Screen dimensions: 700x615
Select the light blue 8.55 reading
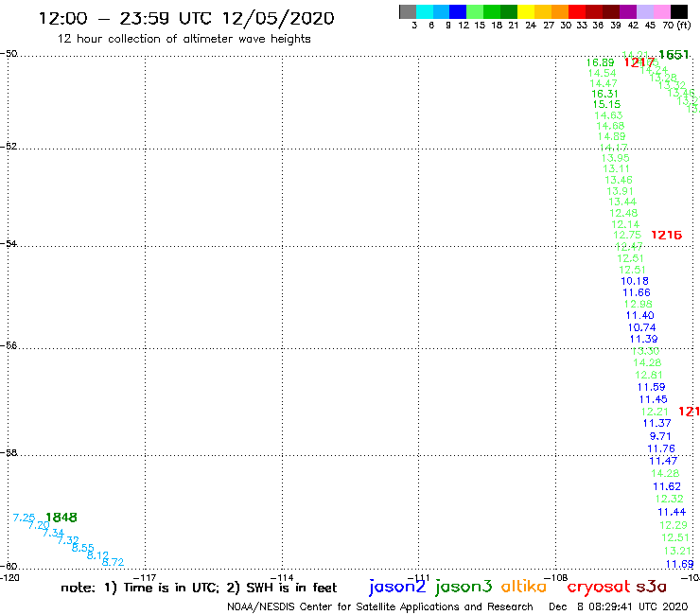[83, 548]
